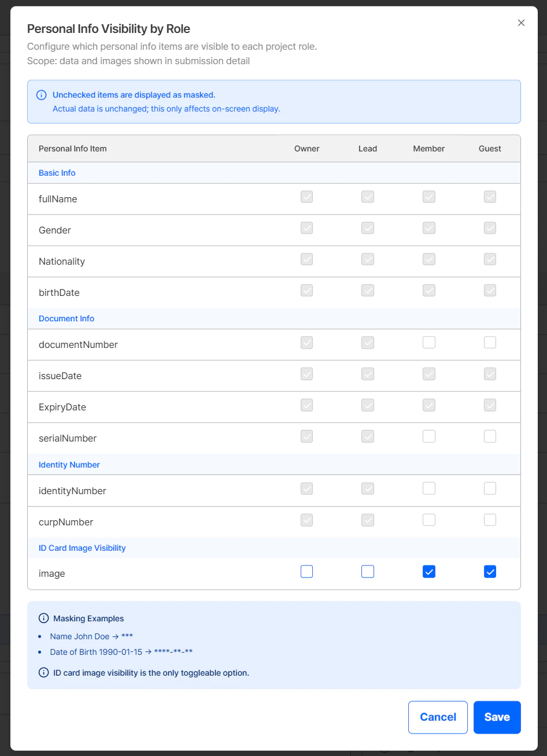
Task: Click Gender checkbox for Lead
Action: tap(368, 228)
